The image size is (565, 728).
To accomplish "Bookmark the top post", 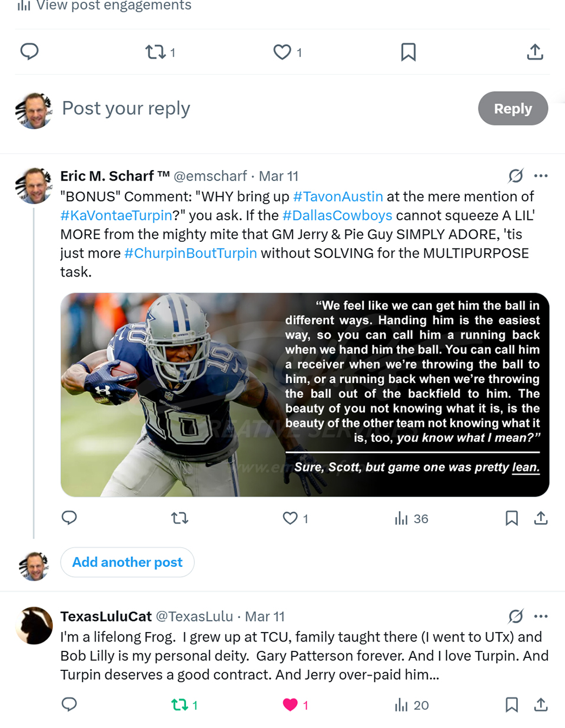I will (408, 52).
